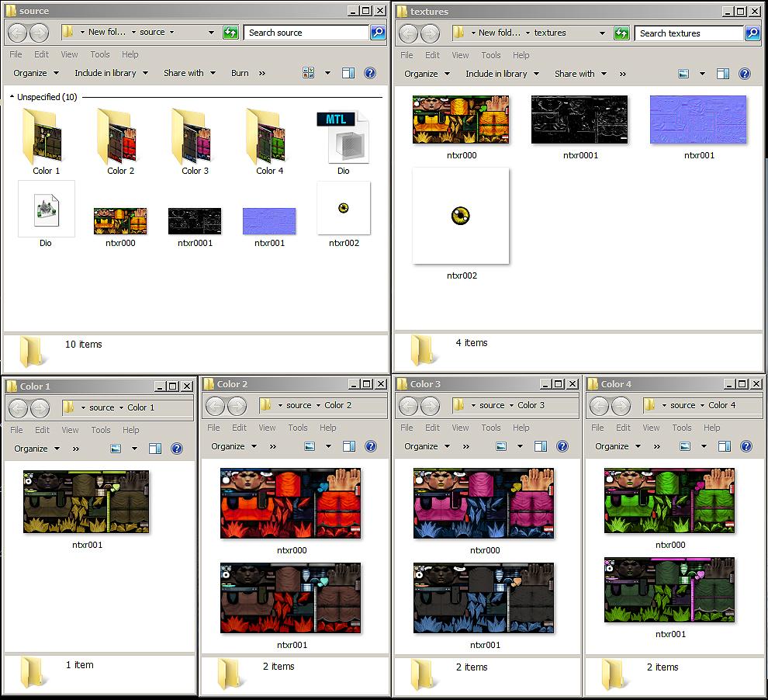Click the change view icon in Color 2 window
Viewport: 768px width, 700px height.
pos(310,446)
